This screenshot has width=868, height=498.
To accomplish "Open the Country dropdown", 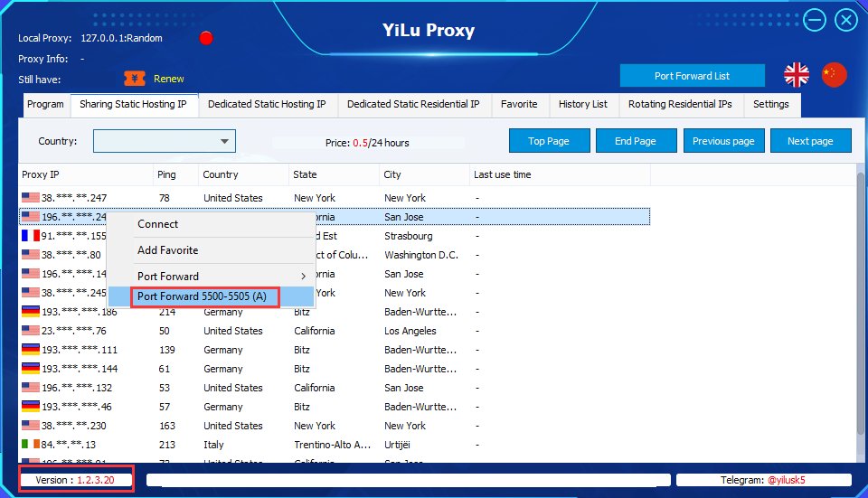I will (x=165, y=141).
